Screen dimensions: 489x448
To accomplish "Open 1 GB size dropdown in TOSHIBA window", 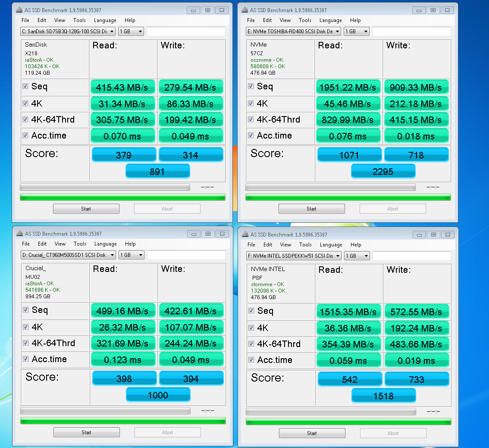I will pyautogui.click(x=357, y=31).
